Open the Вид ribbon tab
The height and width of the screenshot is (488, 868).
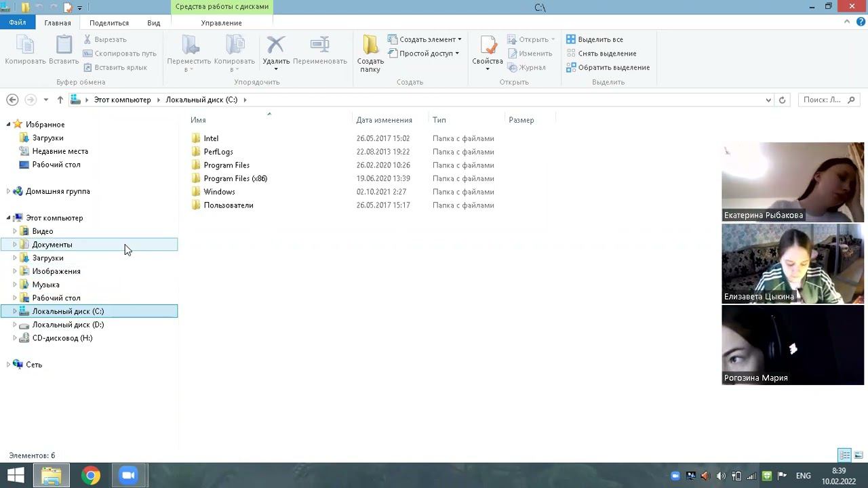pos(154,22)
